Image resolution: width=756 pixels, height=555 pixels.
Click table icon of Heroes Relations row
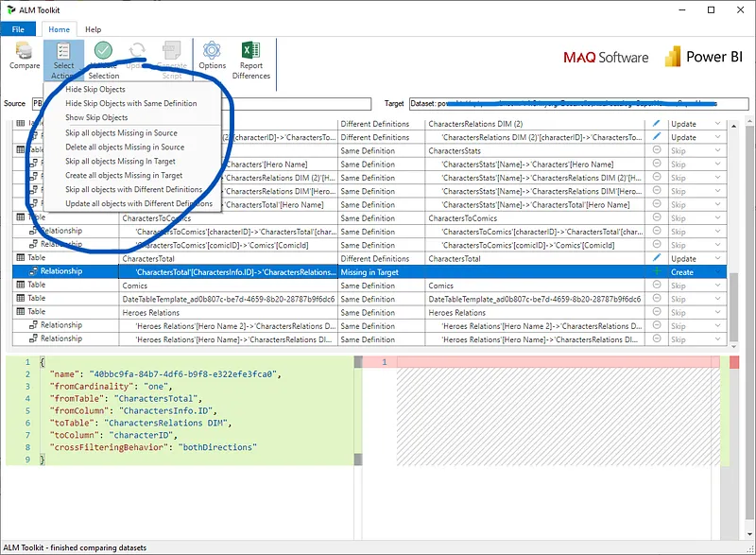21,311
